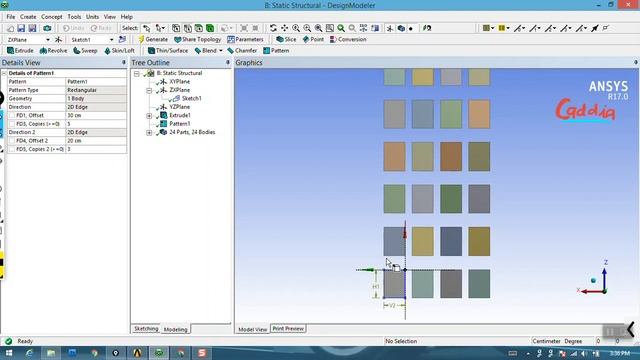The height and width of the screenshot is (360, 640).
Task: Collapse the B: Static Structural tree node
Action: click(x=137, y=73)
